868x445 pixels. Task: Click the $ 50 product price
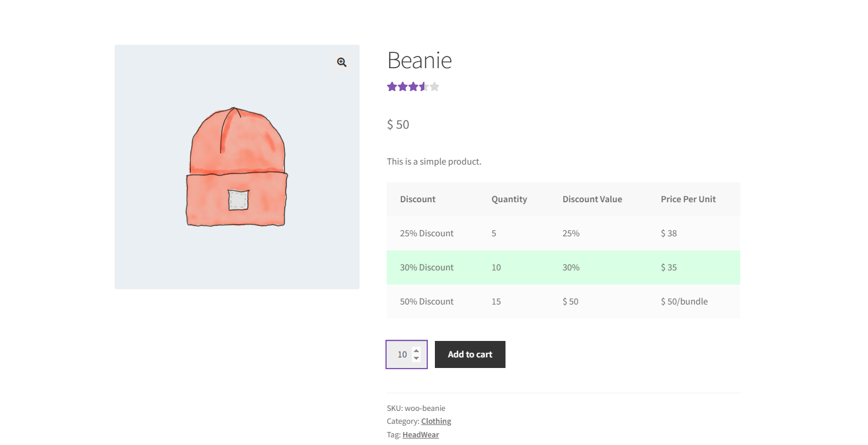[x=398, y=124]
